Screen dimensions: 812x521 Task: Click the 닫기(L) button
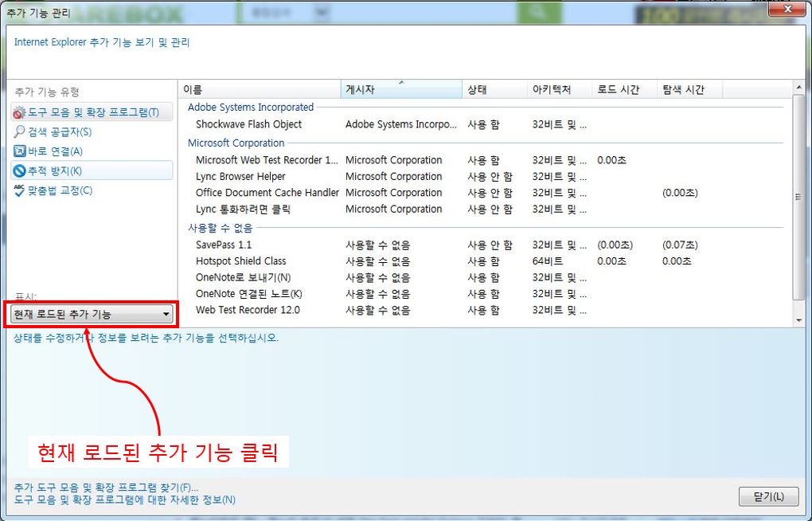[x=768, y=496]
